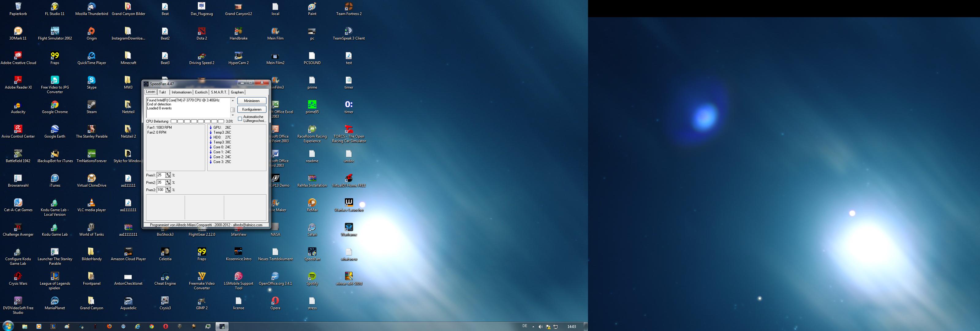The width and height of the screenshot is (980, 331).
Task: Click the Pwm1 spinner arrows
Action: (x=168, y=175)
